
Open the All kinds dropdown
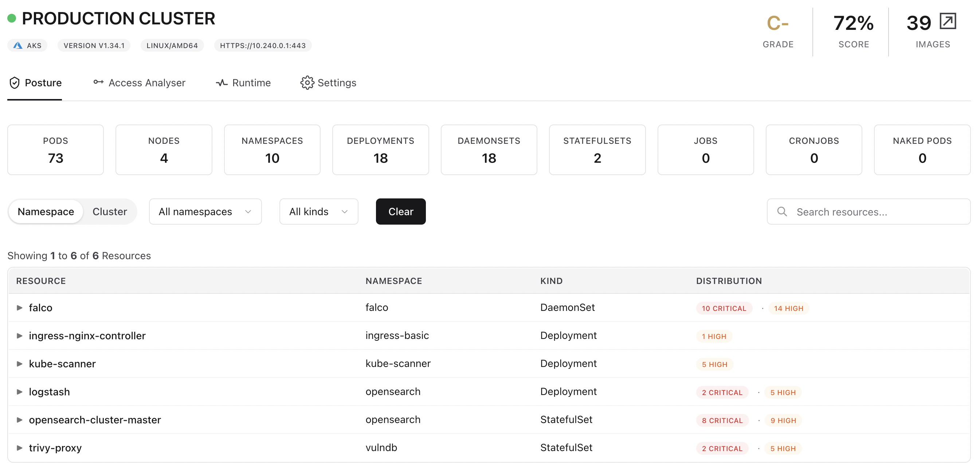pyautogui.click(x=318, y=212)
